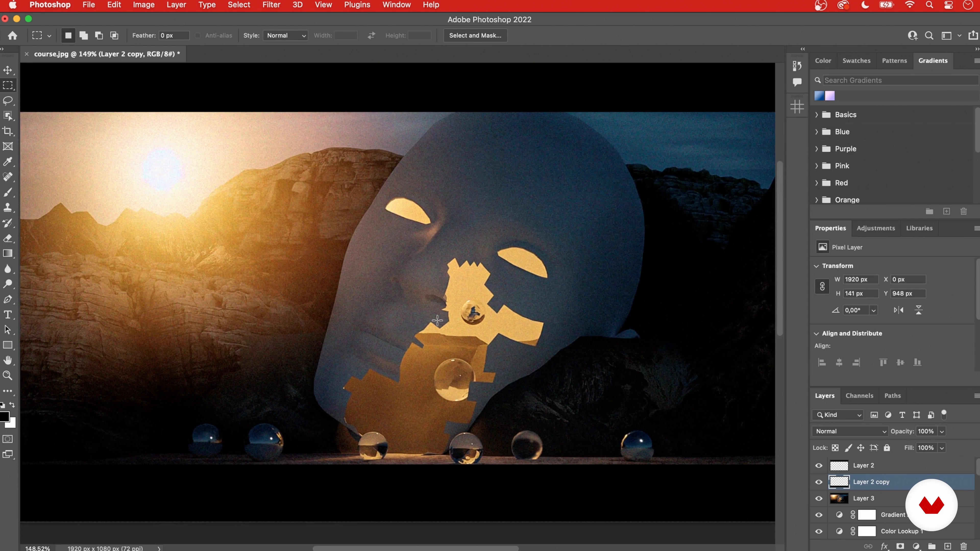
Task: Select the Blur tool
Action: click(8, 269)
